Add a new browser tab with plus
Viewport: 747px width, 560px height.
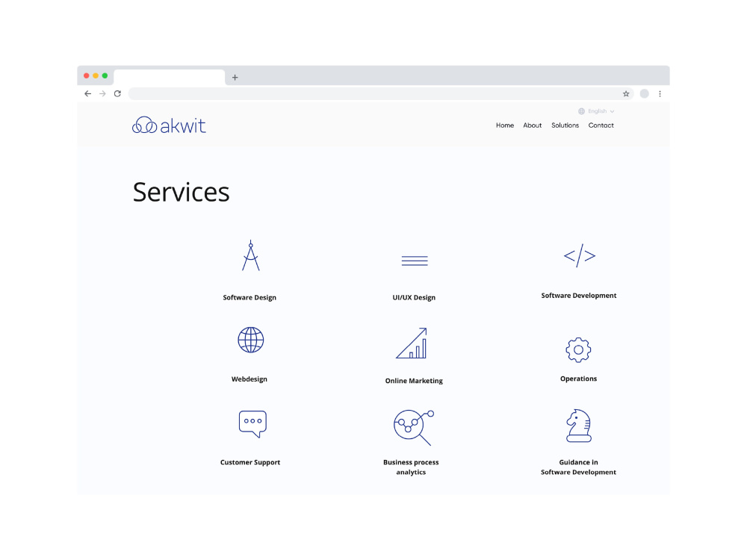tap(235, 77)
